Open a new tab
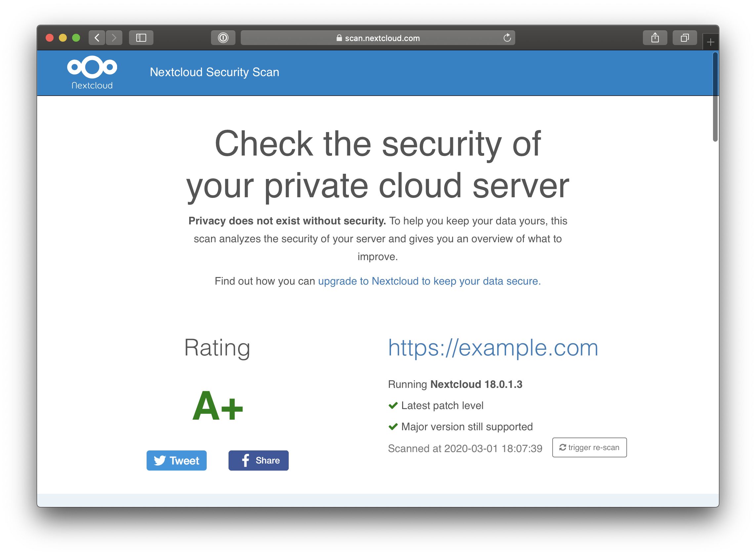 (x=710, y=42)
